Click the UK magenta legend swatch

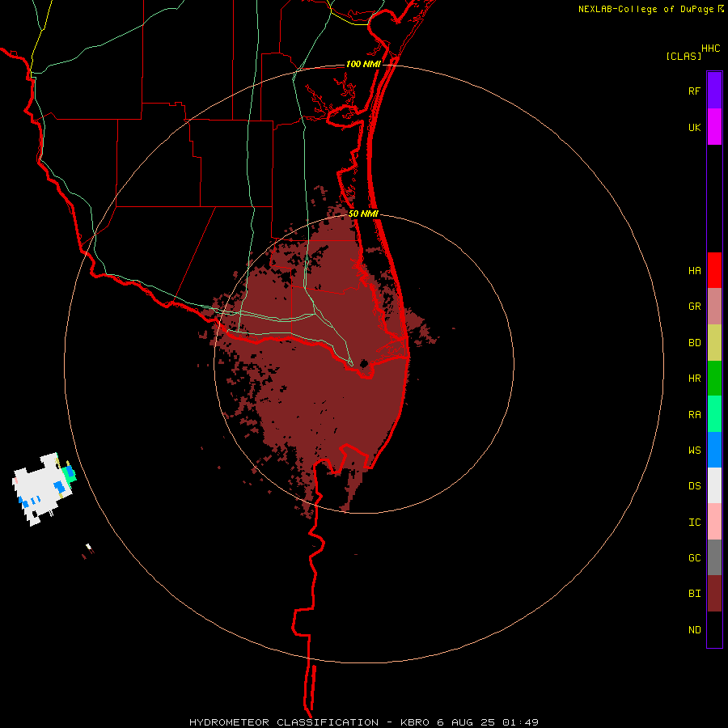[x=714, y=126]
